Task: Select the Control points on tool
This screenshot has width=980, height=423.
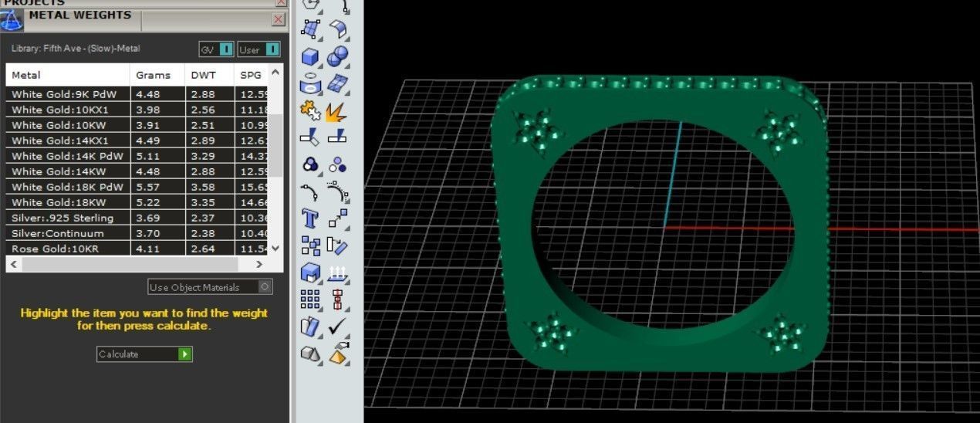Action: pos(337,191)
